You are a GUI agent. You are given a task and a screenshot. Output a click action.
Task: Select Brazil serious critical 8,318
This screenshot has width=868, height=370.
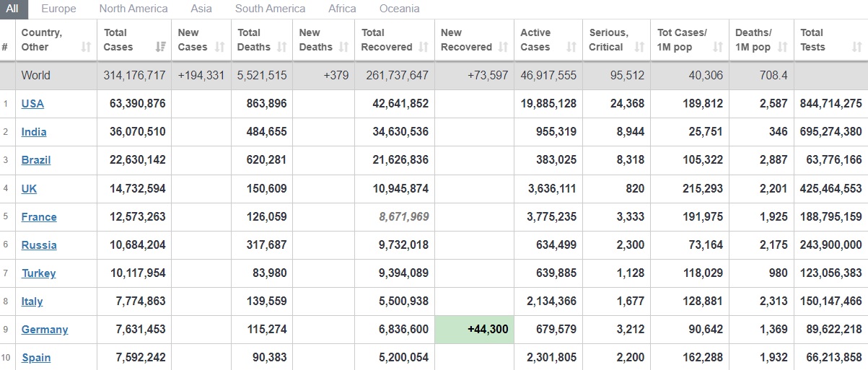tap(631, 160)
